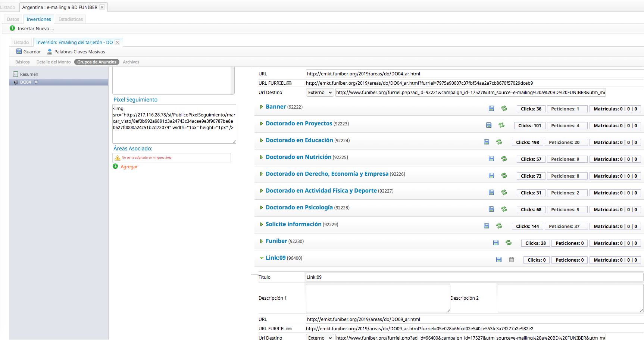The height and width of the screenshot is (340, 644).
Task: Save the Doctorado en Proyectos row
Action: coord(488,125)
